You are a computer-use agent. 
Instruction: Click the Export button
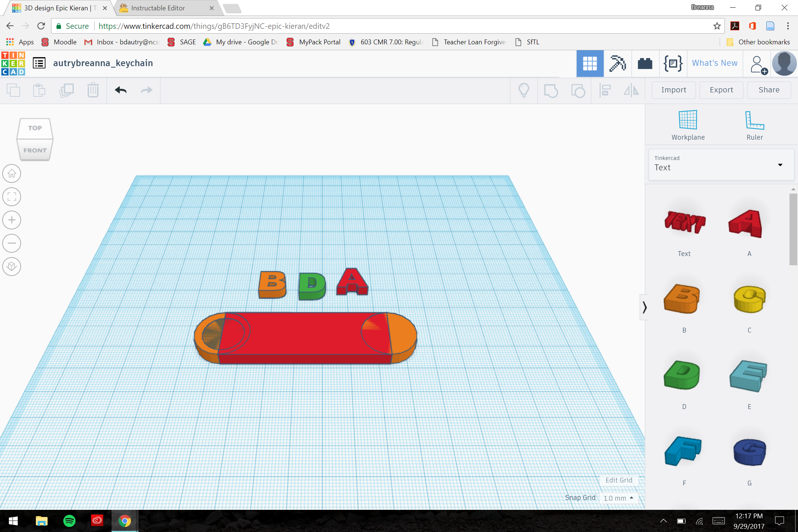721,90
